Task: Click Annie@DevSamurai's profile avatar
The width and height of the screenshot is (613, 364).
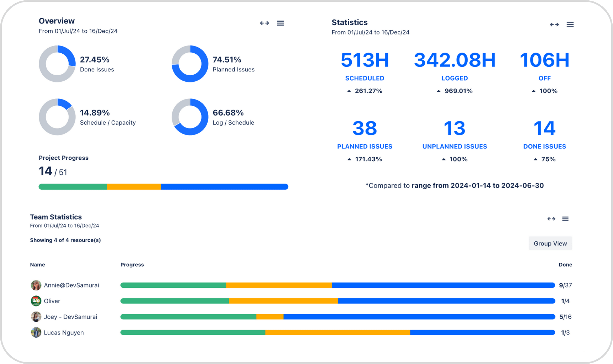Action: (x=36, y=285)
